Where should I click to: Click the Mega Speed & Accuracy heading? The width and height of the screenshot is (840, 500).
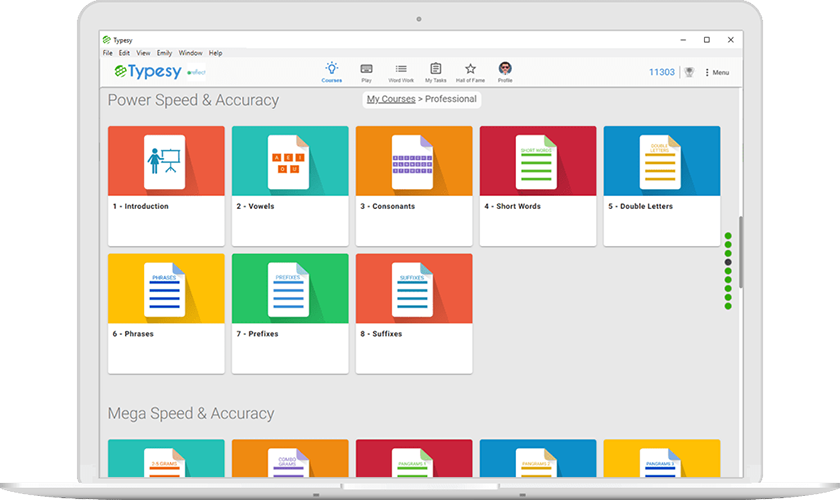coord(191,413)
